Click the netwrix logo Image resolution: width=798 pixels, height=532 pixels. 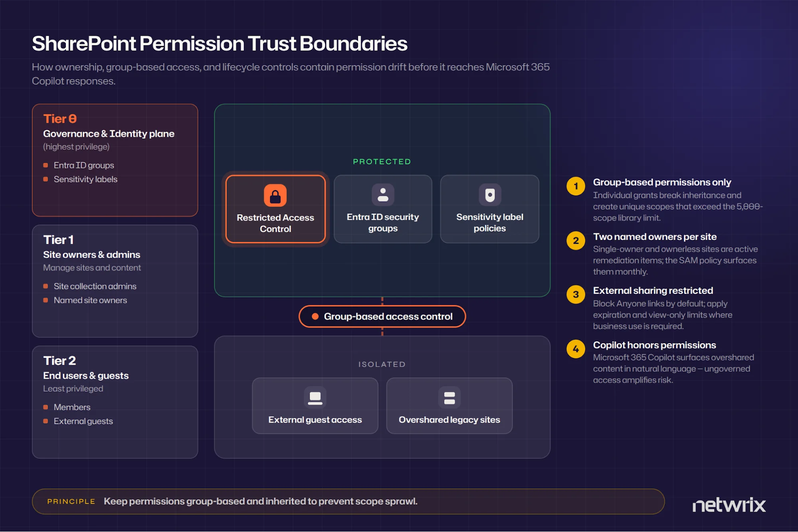click(x=729, y=505)
